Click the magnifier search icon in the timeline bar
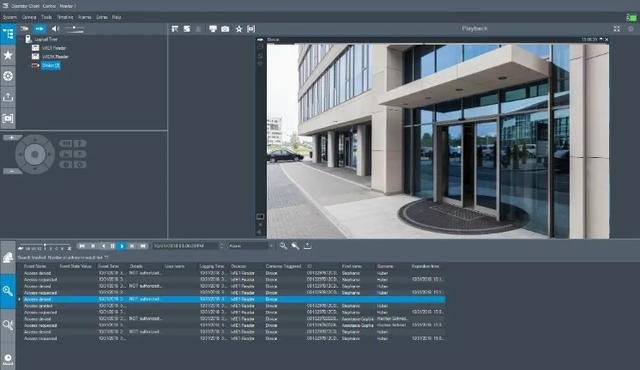 click(x=283, y=246)
